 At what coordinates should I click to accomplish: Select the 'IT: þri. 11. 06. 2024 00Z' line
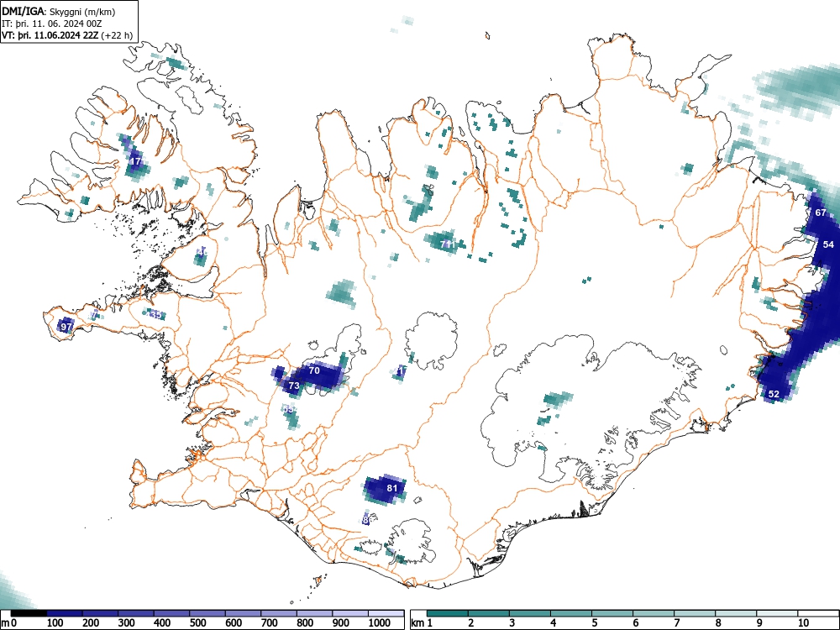tap(52, 24)
